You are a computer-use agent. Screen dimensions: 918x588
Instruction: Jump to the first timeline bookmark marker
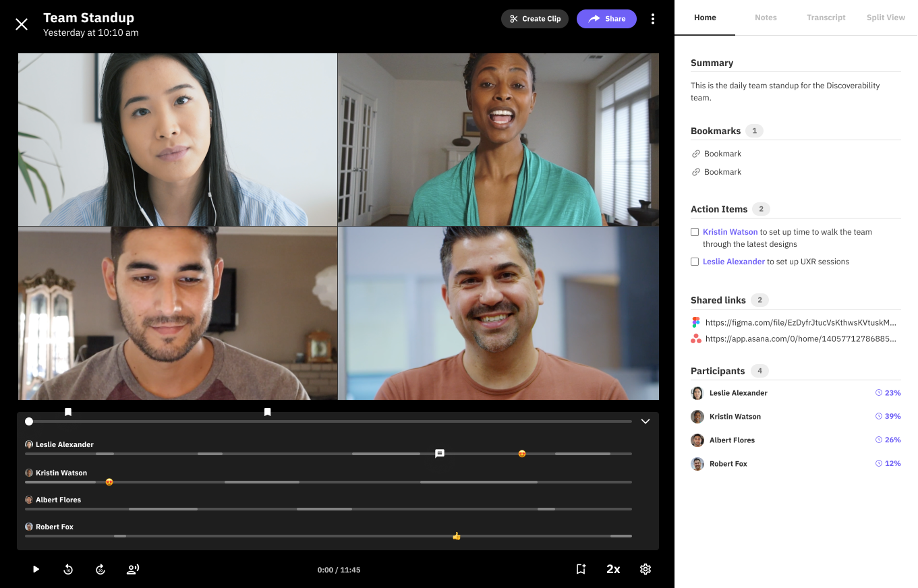click(x=68, y=412)
